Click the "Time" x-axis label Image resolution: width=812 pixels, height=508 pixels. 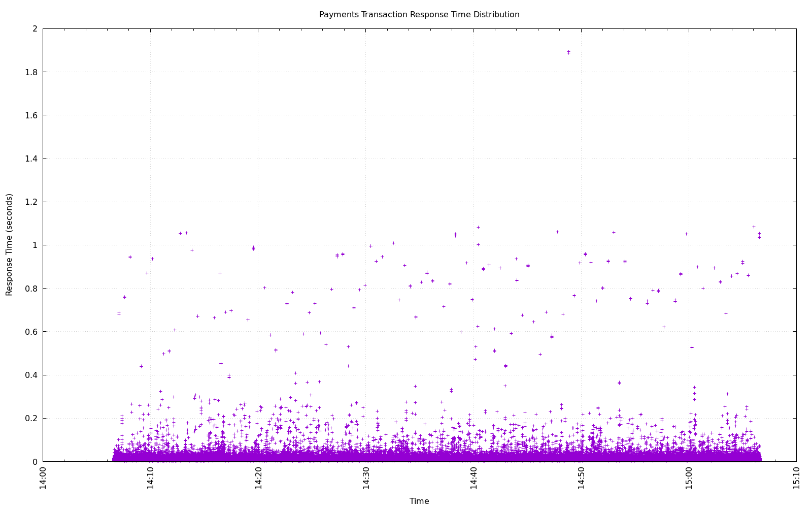click(x=419, y=501)
